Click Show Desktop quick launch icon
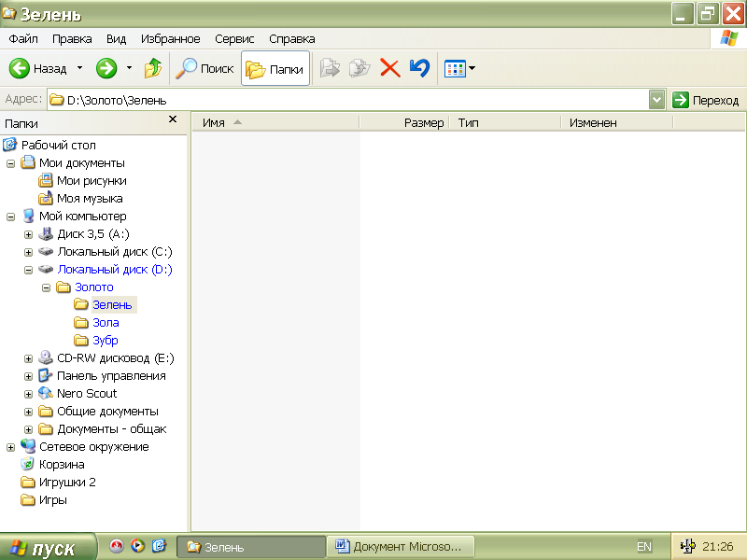The width and height of the screenshot is (747, 560). pyautogui.click(x=159, y=546)
